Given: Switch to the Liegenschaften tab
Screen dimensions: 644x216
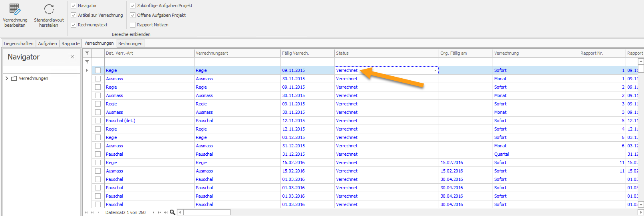Looking at the screenshot, I should [x=19, y=44].
